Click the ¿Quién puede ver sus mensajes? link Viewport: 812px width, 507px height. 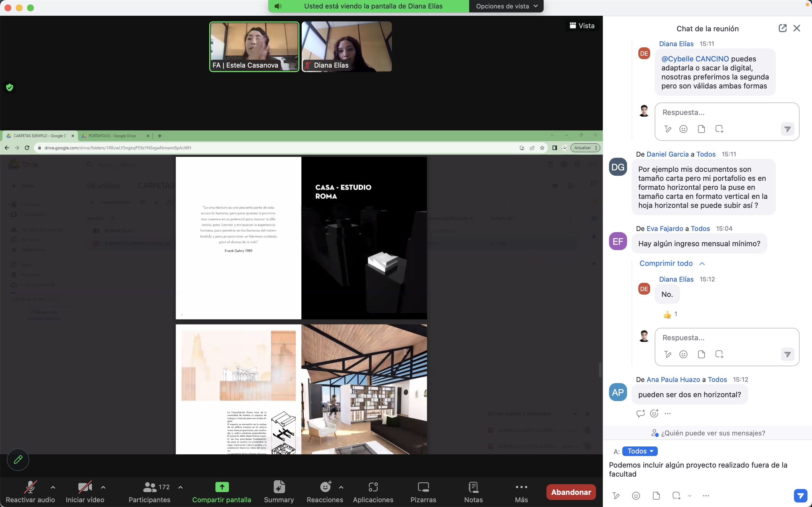[x=713, y=433]
